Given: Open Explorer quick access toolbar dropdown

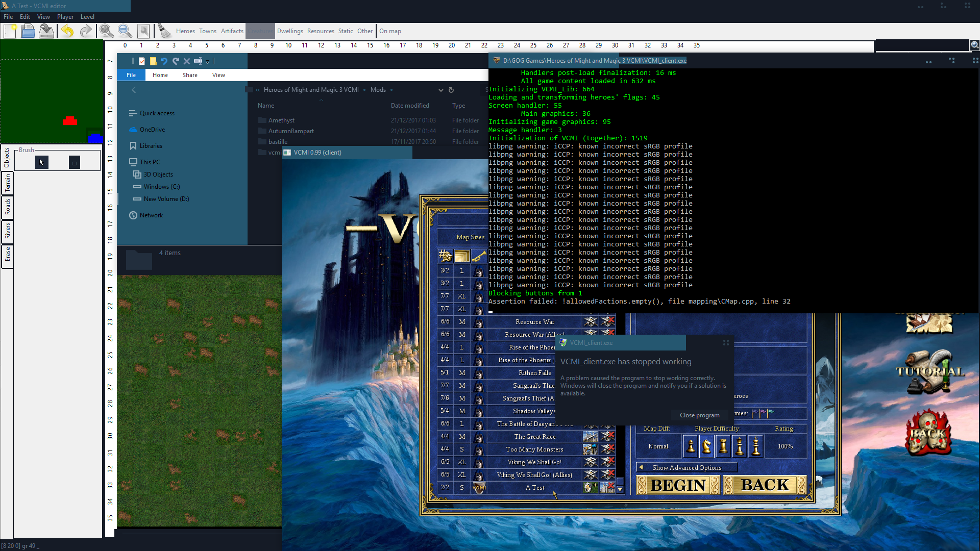Looking at the screenshot, I should [208, 61].
